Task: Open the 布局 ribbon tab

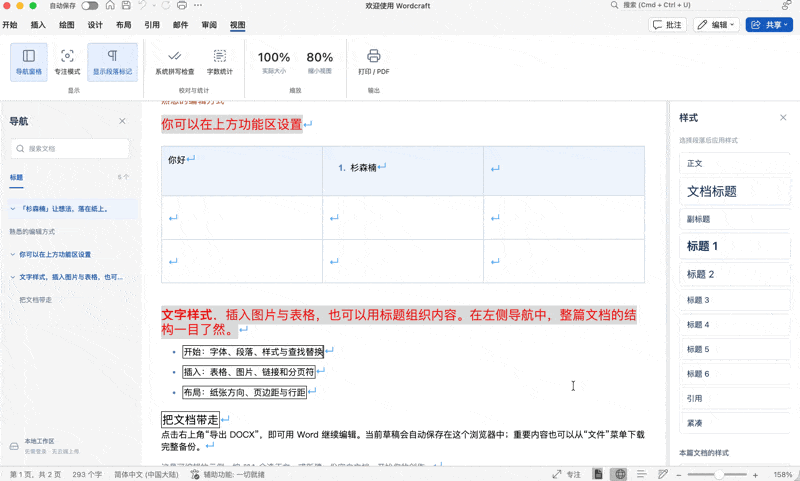Action: tap(123, 24)
